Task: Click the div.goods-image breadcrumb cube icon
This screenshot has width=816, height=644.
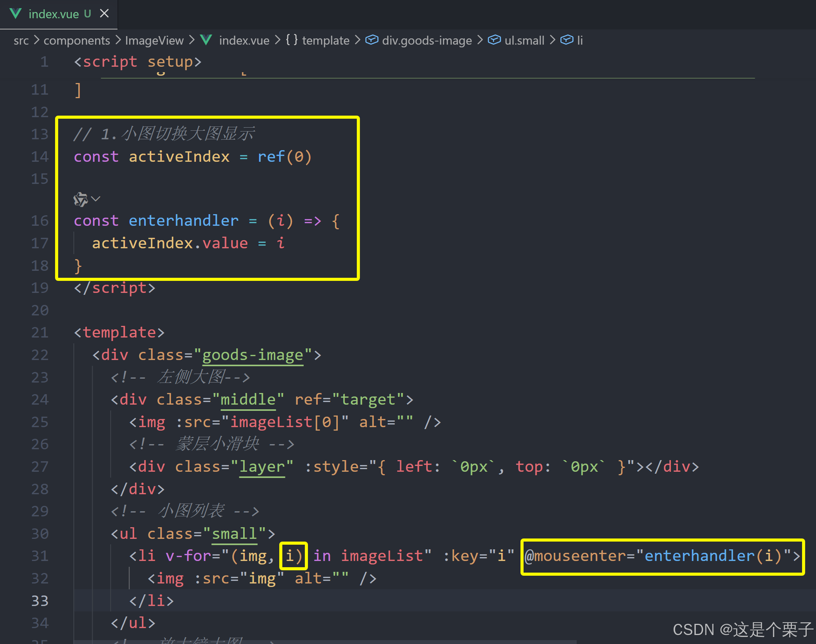Action: pyautogui.click(x=372, y=40)
